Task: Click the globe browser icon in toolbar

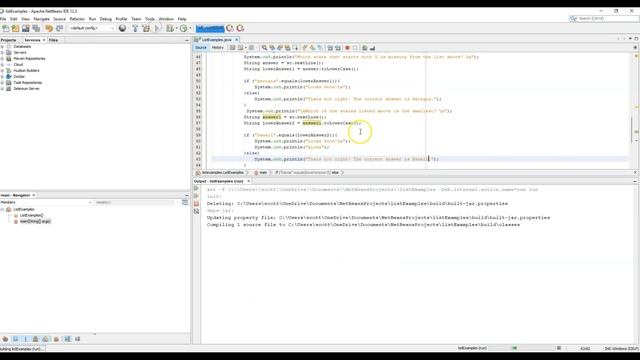Action: coord(122,28)
